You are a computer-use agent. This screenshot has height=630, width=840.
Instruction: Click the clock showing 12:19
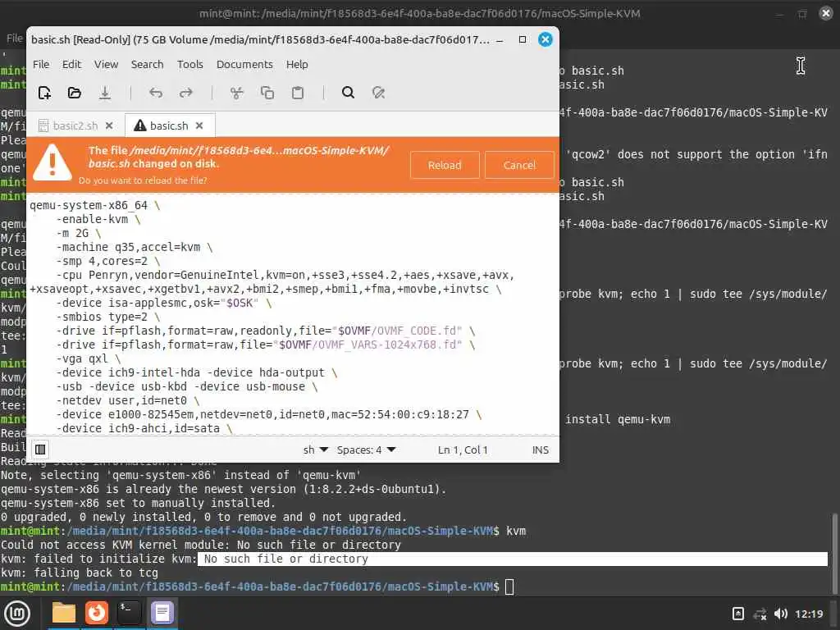tap(808, 614)
